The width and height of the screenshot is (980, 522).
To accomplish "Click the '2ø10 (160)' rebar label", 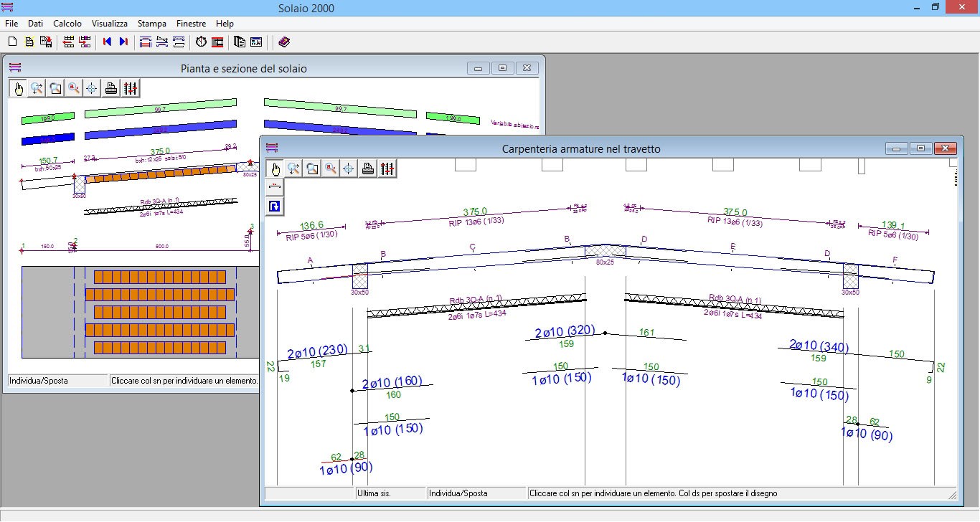I will 392,382.
